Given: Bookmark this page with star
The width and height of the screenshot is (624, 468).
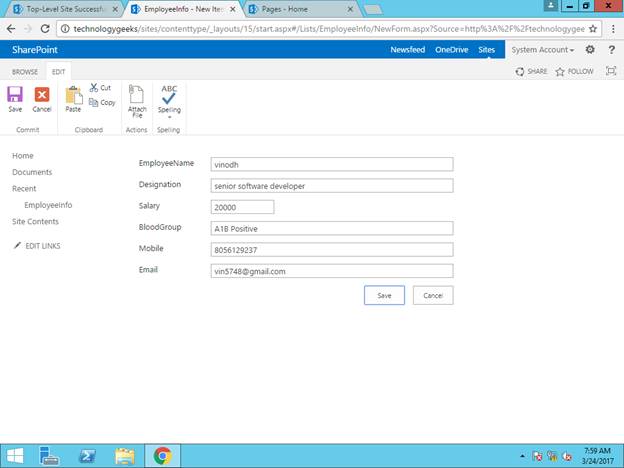Looking at the screenshot, I should pyautogui.click(x=593, y=29).
